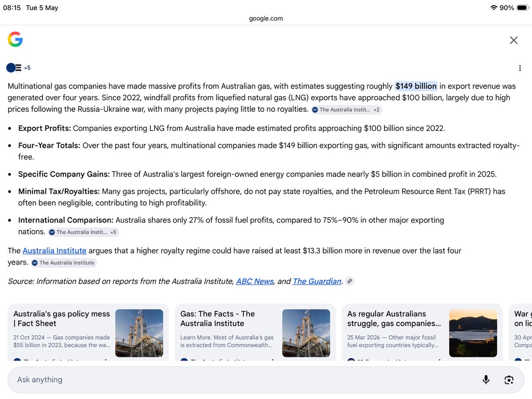Tap the microphone voice search icon
Image resolution: width=532 pixels, height=399 pixels.
[x=486, y=379]
